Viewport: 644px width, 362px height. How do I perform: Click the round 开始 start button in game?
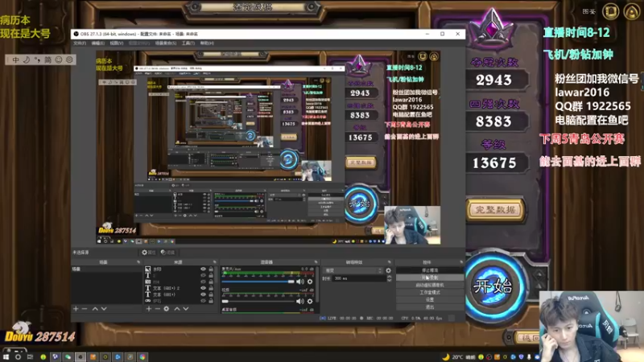tap(493, 286)
